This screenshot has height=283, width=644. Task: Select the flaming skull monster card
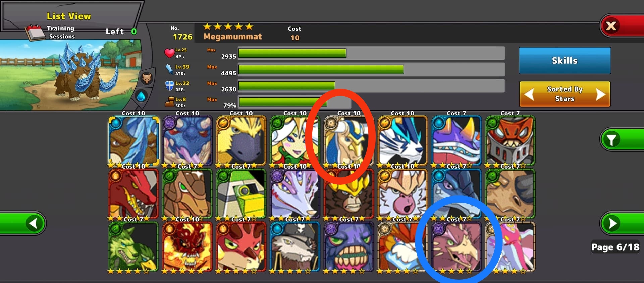(x=187, y=247)
